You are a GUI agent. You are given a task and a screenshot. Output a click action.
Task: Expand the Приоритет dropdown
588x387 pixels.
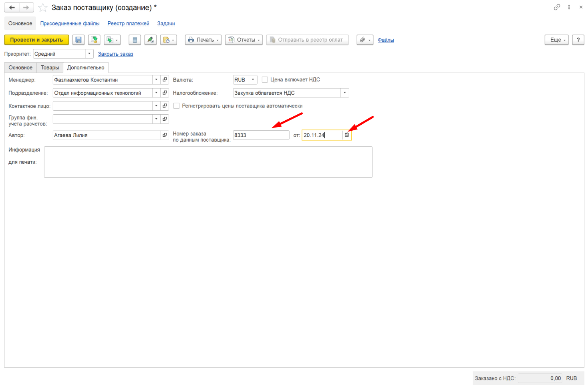[x=89, y=54]
